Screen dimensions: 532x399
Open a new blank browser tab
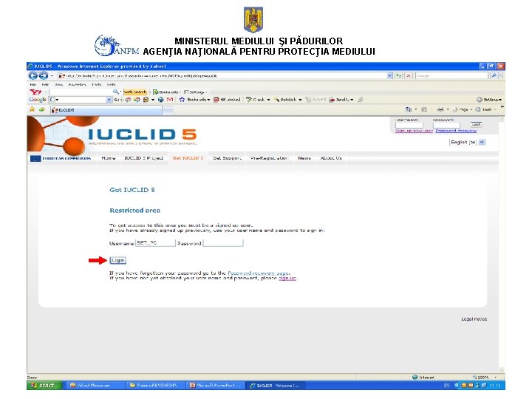pos(168,110)
